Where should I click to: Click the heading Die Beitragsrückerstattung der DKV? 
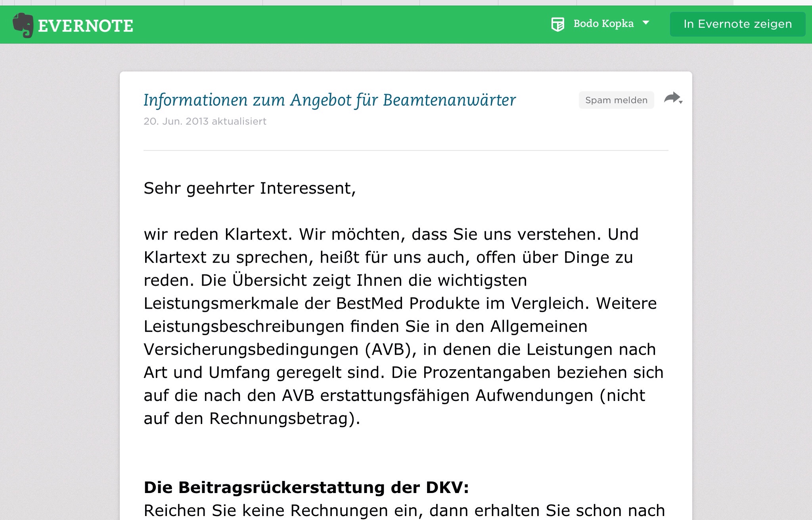306,487
